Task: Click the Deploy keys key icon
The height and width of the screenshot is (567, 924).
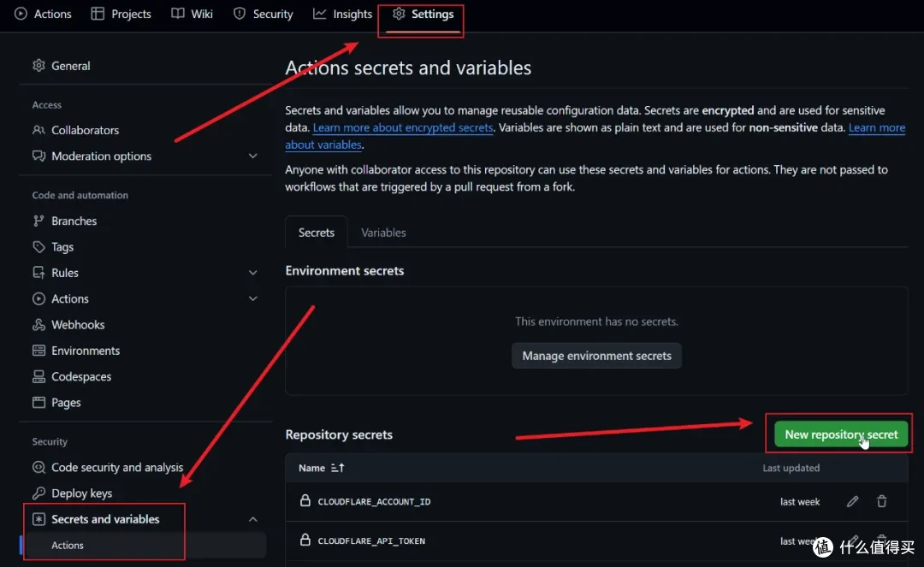Action: pos(38,493)
